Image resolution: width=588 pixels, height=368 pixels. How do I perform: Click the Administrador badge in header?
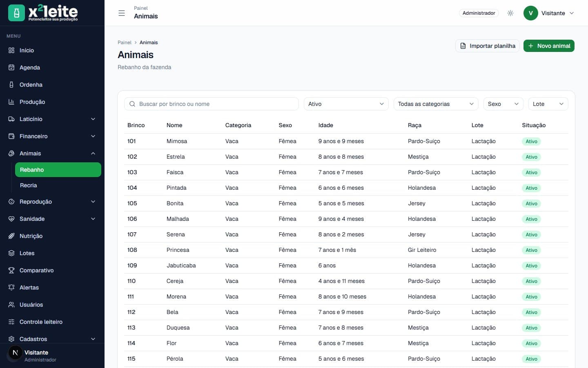(479, 13)
